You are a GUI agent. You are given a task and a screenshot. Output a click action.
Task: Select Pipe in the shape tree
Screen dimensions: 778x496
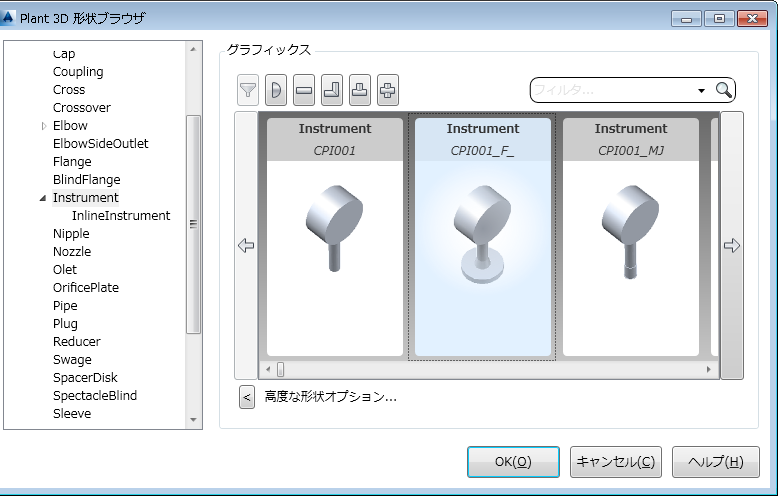pyautogui.click(x=65, y=306)
